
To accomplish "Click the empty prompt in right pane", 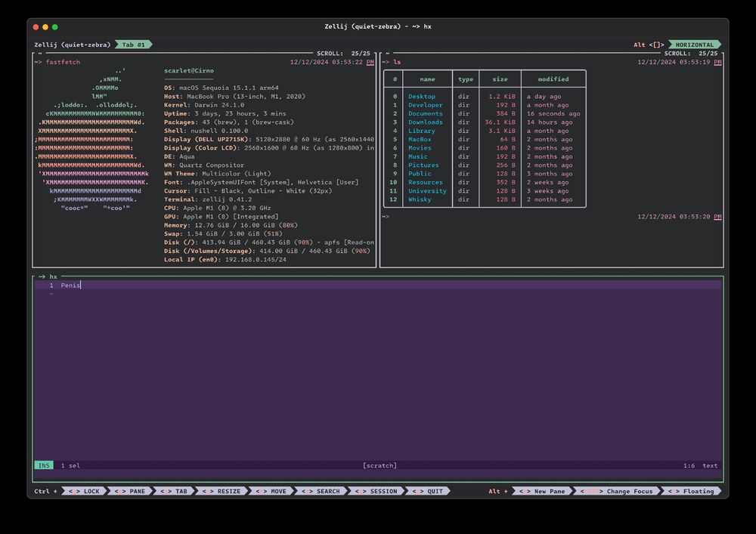I will coord(386,217).
